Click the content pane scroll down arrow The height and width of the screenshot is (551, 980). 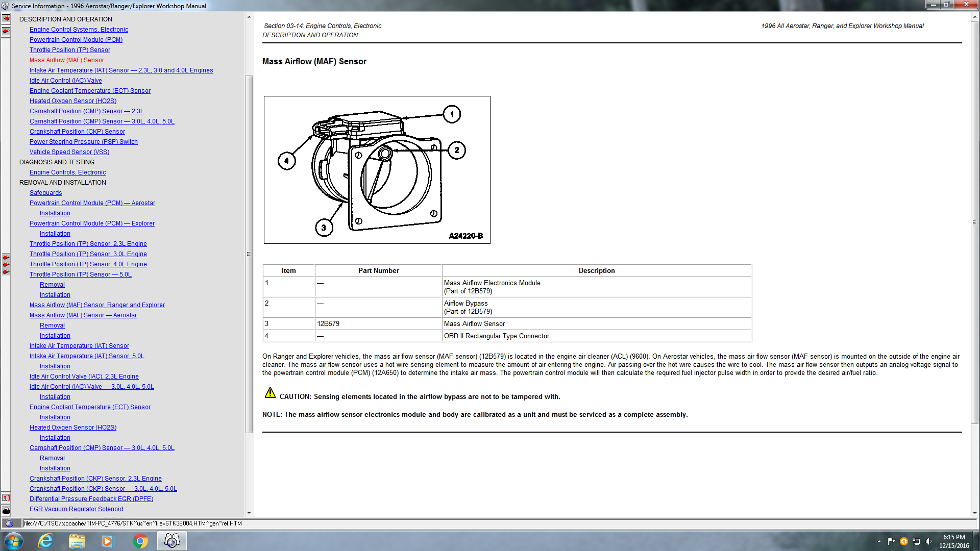tap(975, 513)
